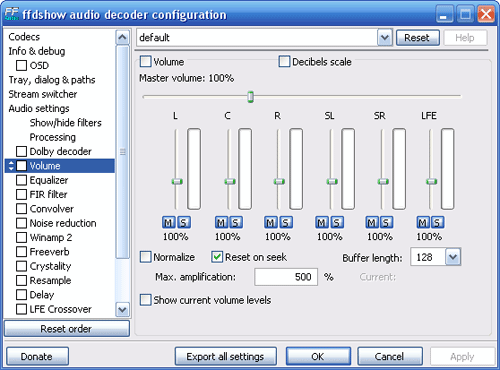Screen dimensions: 500x370
Task: Tick the Convolver filter checkbox
Action: 21,209
